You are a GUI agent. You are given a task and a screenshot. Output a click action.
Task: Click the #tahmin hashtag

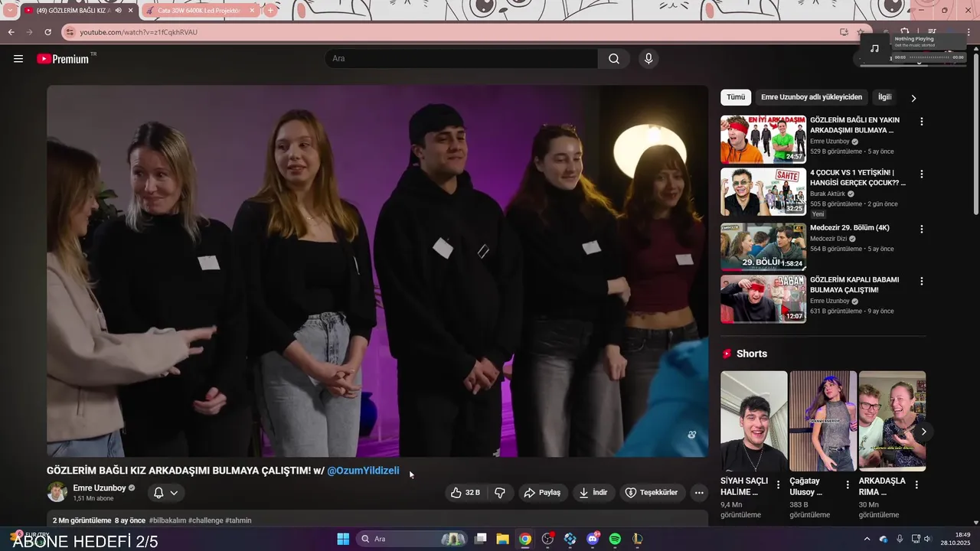pyautogui.click(x=238, y=520)
